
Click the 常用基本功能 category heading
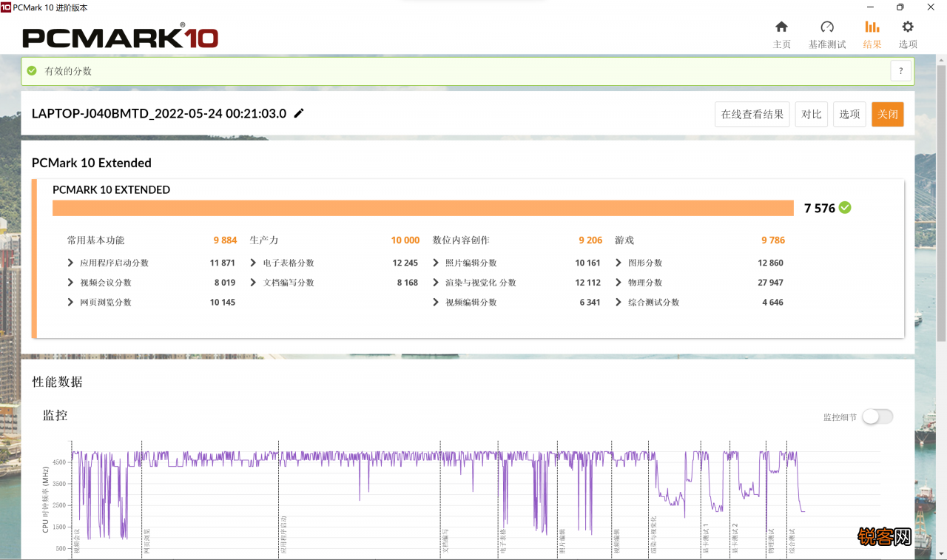95,240
